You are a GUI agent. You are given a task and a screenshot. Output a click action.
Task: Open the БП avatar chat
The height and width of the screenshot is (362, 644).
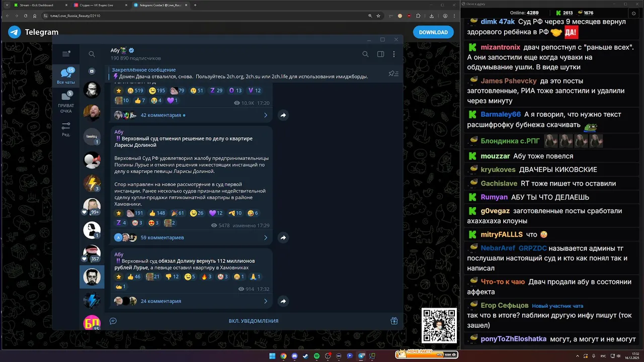(x=92, y=322)
